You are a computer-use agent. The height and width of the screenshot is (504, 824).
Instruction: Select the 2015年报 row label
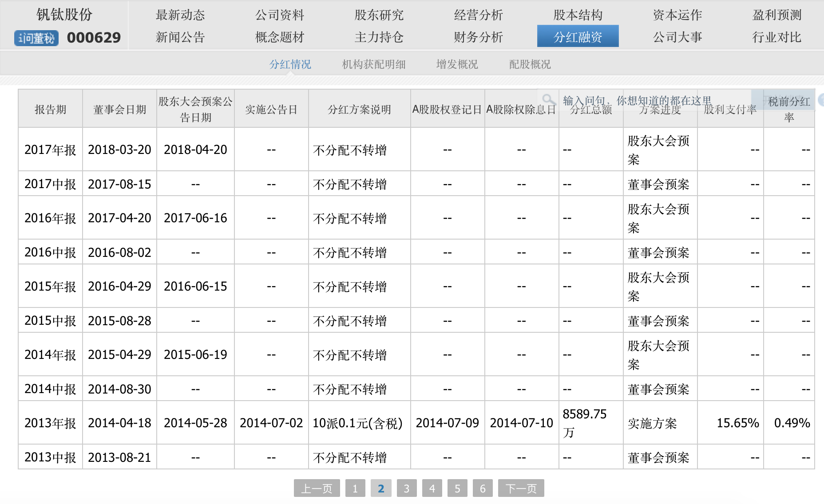[x=50, y=286]
